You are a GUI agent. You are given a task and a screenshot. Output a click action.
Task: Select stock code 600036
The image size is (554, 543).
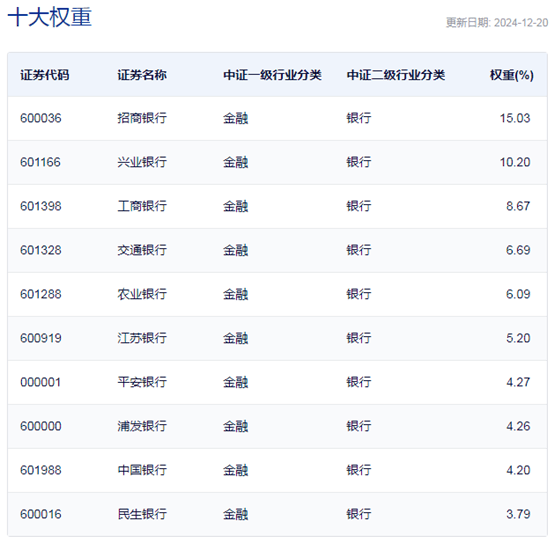[41, 118]
